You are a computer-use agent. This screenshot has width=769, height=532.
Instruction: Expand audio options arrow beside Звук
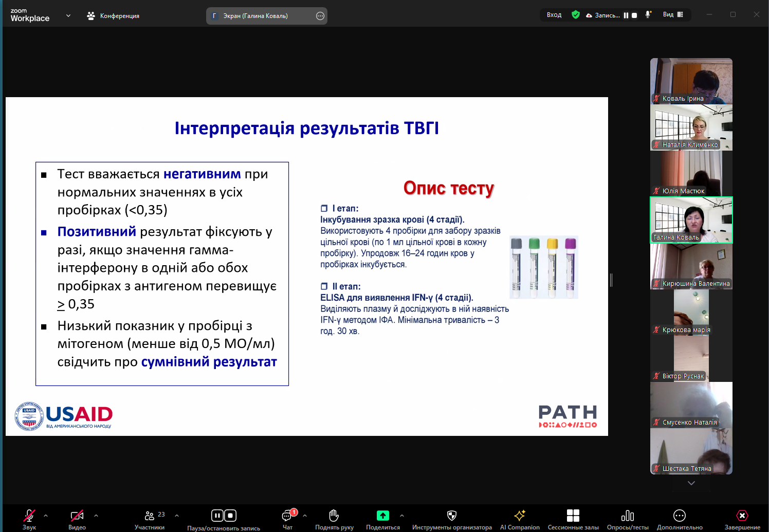coord(46,516)
